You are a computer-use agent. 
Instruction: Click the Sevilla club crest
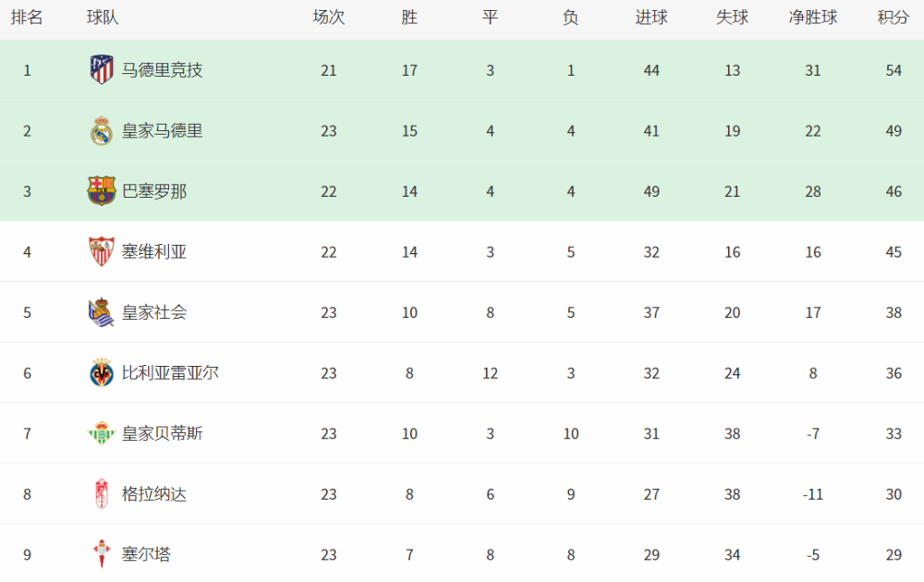pos(102,251)
